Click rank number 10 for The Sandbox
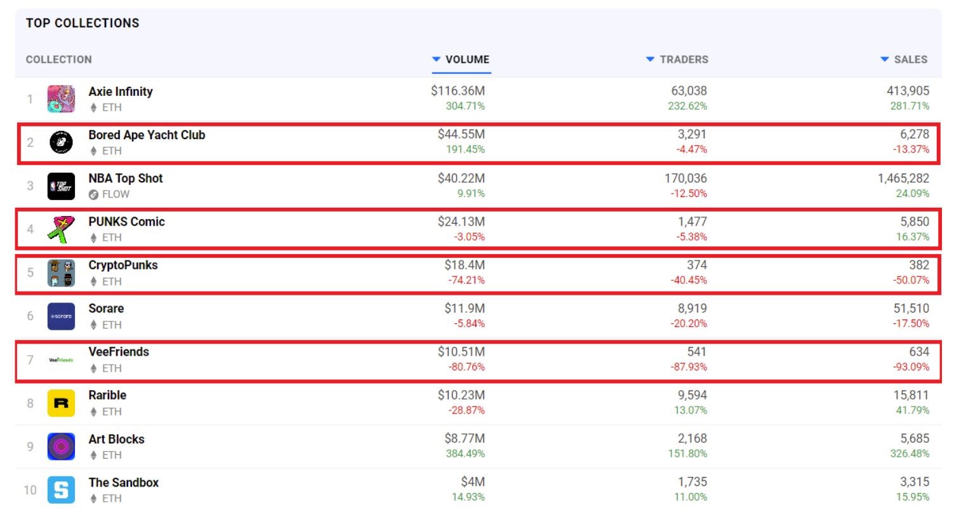980x519 pixels. click(30, 490)
